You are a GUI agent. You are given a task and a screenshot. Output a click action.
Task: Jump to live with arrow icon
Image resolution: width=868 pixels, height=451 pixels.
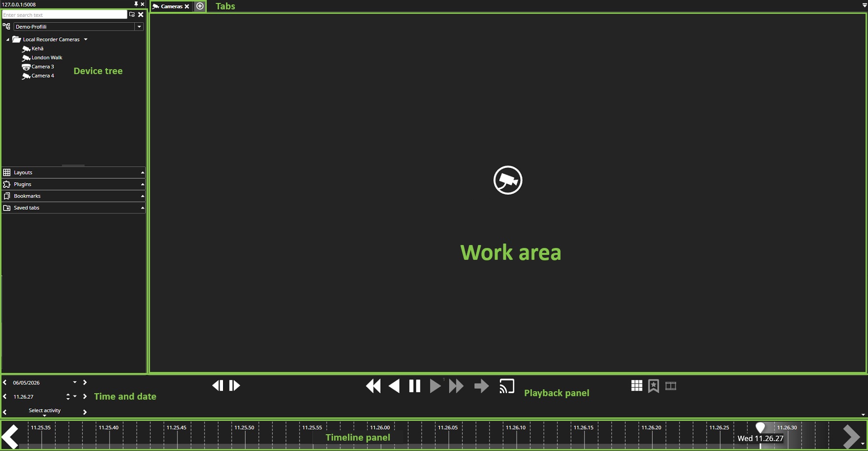coord(482,386)
